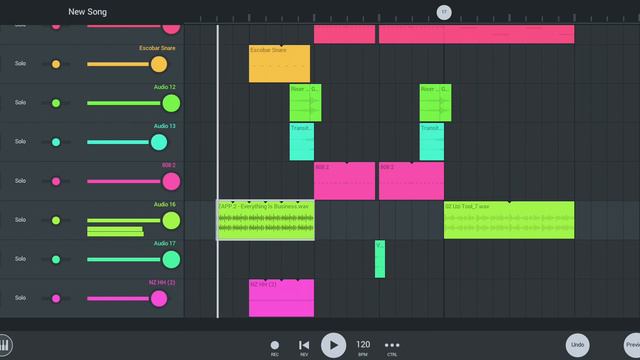
Task: Adjust the NZ HH (2) volume slider knob
Action: pos(159,298)
